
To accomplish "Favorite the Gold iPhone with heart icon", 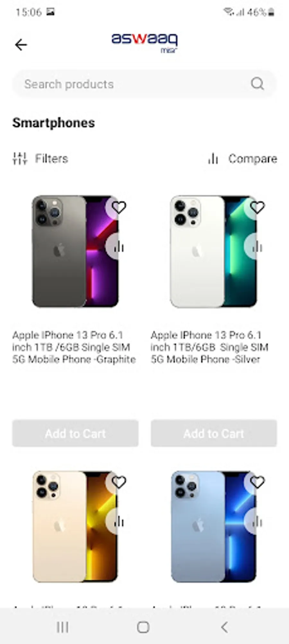I will tap(118, 482).
